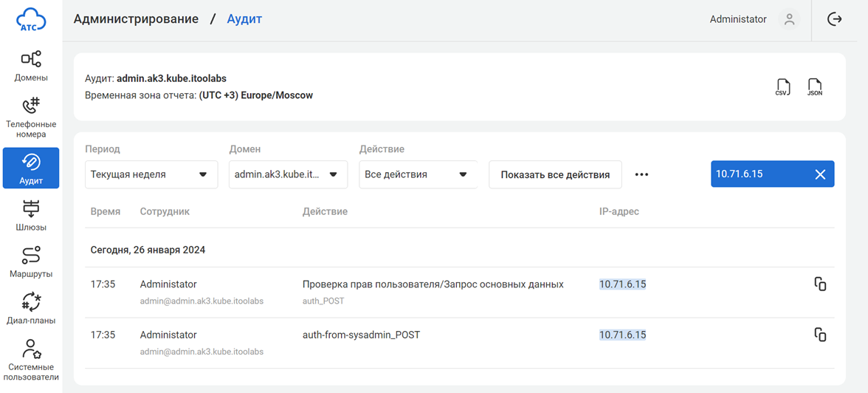Expand the Действие filter dropdown

(418, 175)
